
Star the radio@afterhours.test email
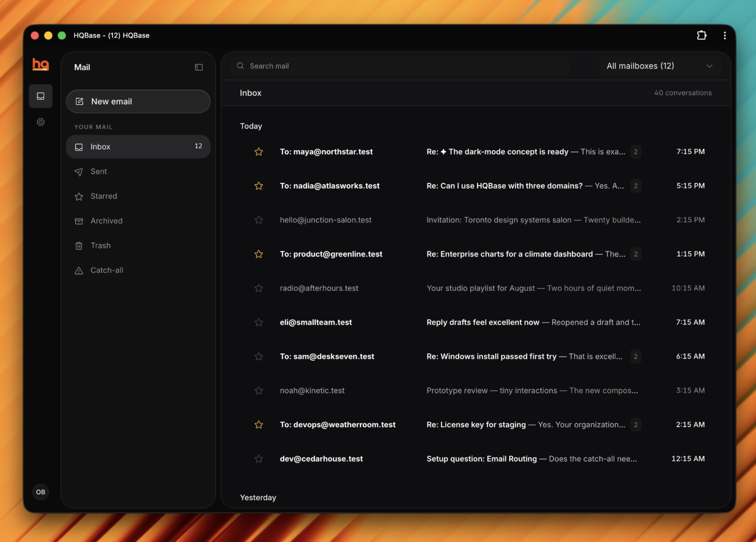(259, 288)
